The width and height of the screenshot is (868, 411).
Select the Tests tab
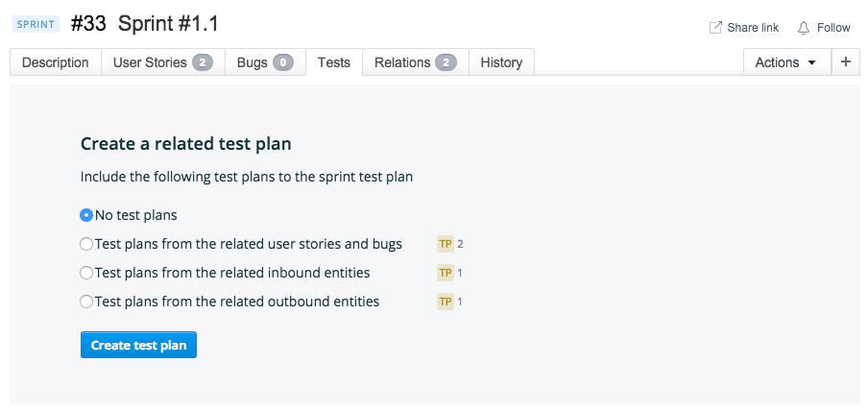[334, 62]
